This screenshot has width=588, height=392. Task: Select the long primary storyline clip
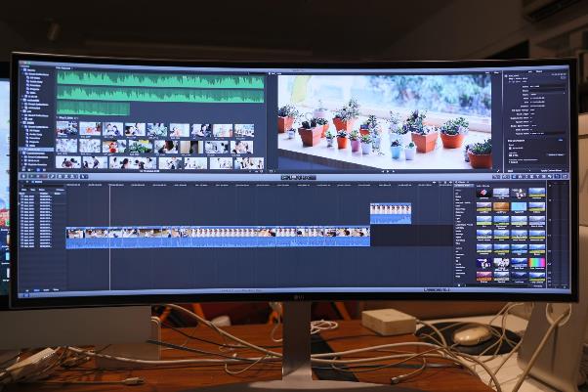(x=218, y=237)
